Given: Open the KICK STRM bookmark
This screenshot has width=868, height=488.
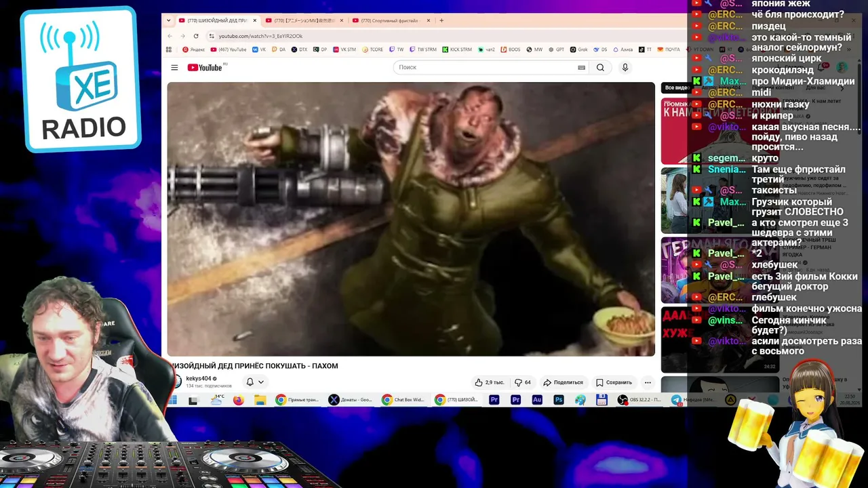Looking at the screenshot, I should [x=457, y=49].
